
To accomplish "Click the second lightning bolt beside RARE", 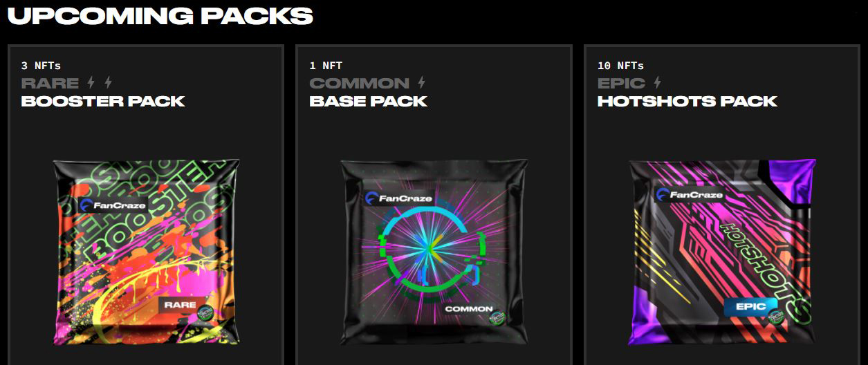I will click(108, 83).
